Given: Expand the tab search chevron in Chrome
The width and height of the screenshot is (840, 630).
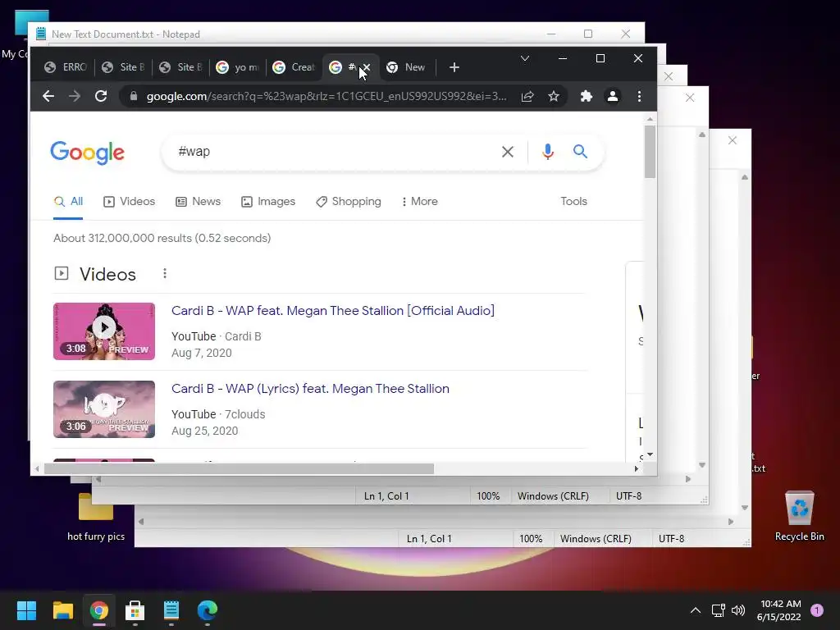Looking at the screenshot, I should click(525, 58).
